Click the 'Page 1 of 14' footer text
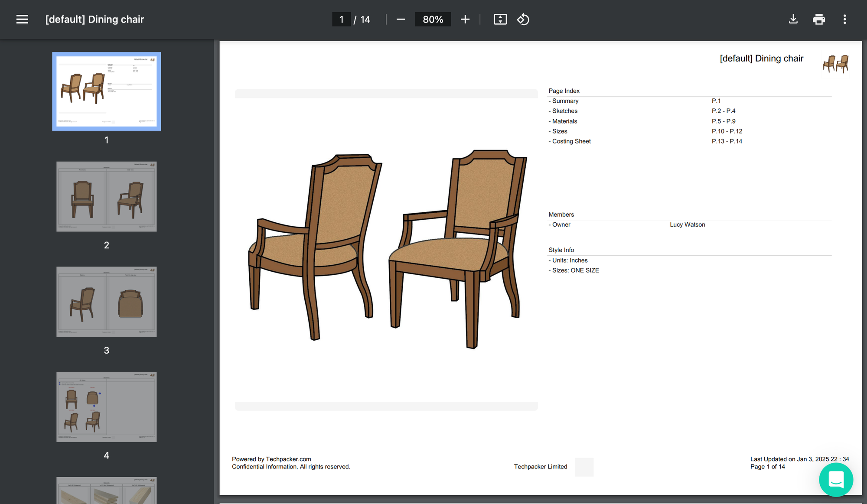This screenshot has width=867, height=504. 768,467
